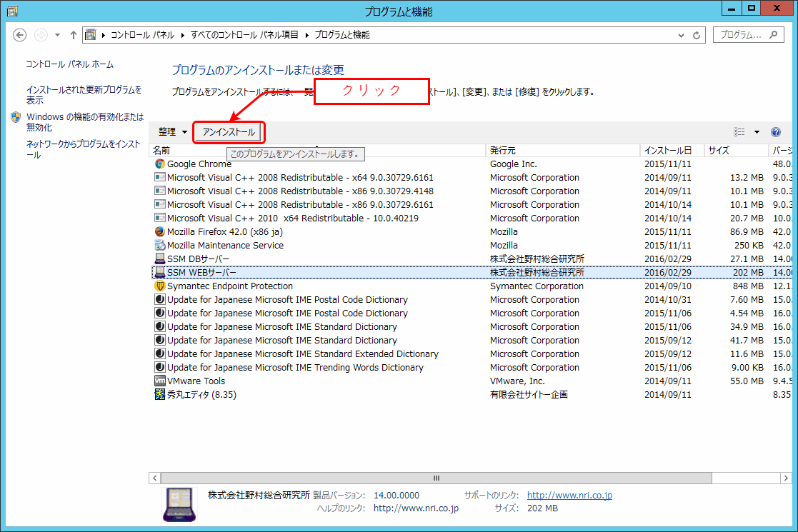Select Microsoft Visual C++ 2008 x64 9.0.30729.6161

[x=300, y=178]
